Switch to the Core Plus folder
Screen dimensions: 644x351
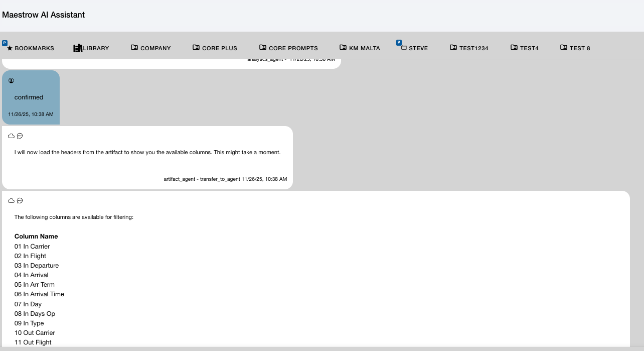(215, 48)
